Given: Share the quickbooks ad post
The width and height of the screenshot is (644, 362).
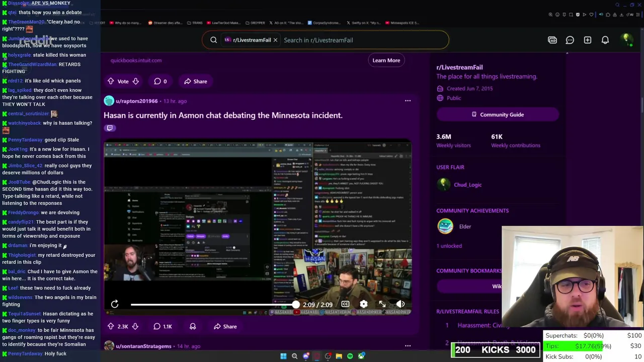Looking at the screenshot, I should [x=195, y=81].
